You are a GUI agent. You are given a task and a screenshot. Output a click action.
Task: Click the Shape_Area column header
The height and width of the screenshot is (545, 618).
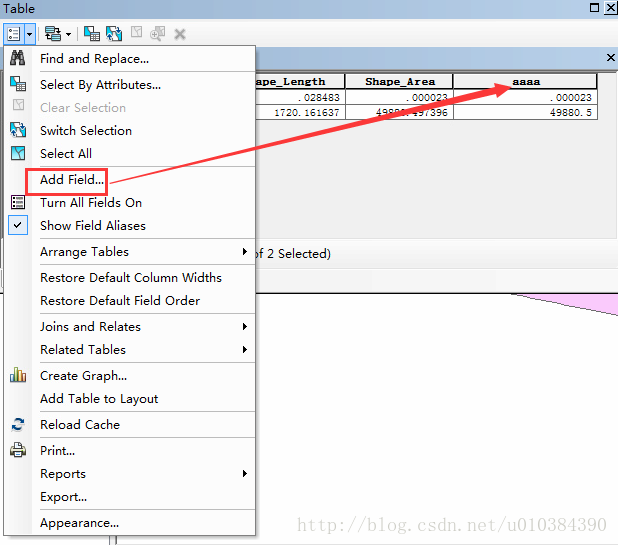pos(400,82)
